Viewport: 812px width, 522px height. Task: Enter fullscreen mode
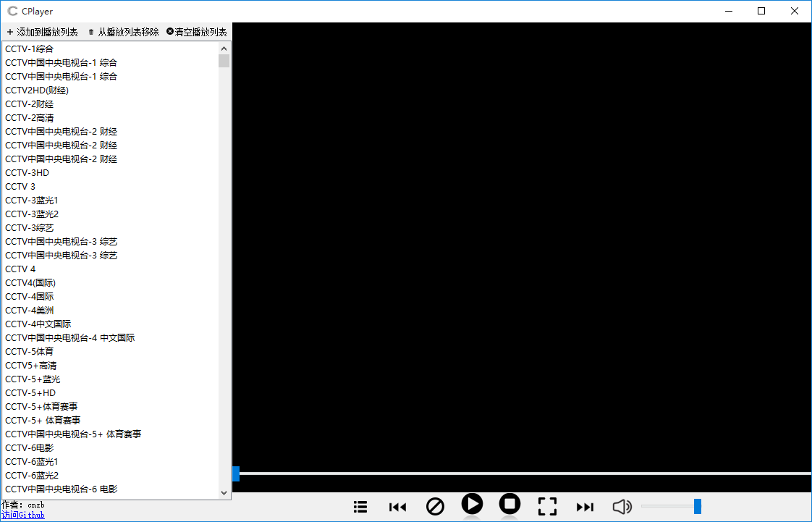[x=547, y=506]
